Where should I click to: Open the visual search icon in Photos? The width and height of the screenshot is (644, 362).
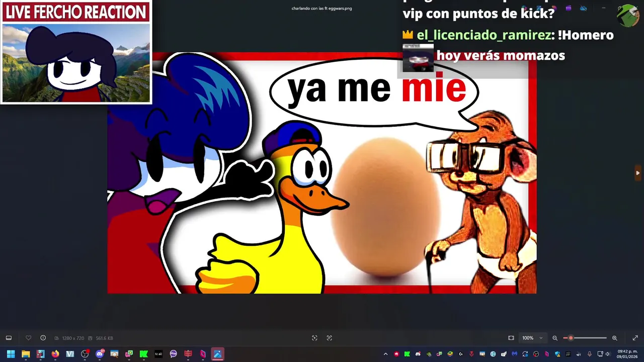(x=314, y=338)
